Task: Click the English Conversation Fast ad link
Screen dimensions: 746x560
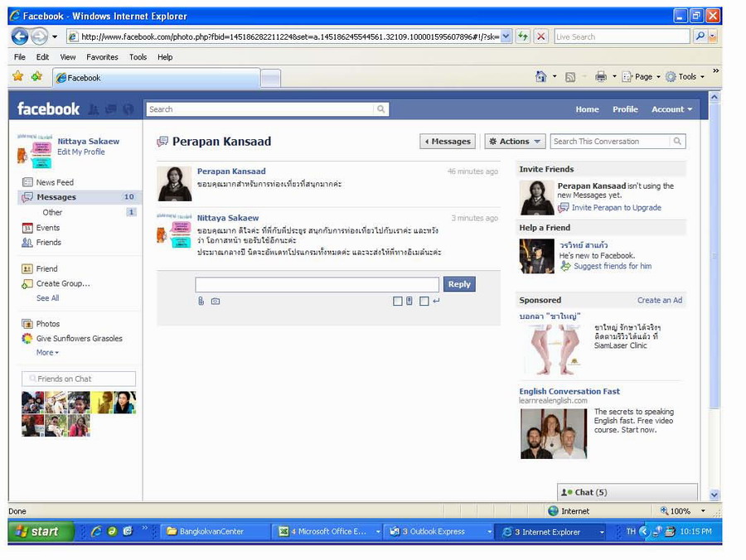Action: point(569,391)
